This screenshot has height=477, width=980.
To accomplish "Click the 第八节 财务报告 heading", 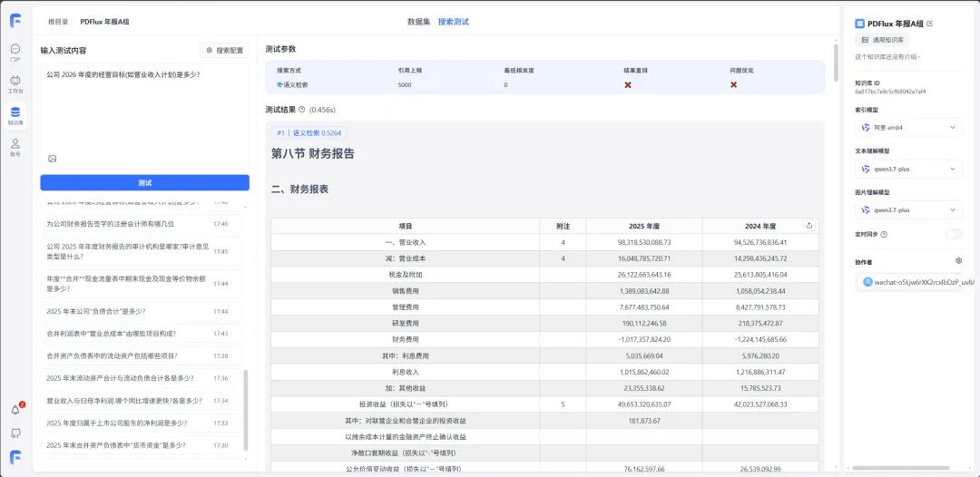I will click(312, 153).
